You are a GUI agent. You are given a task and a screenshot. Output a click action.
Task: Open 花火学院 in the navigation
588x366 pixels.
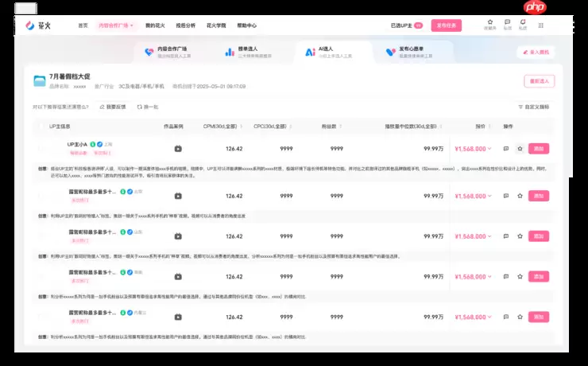(x=216, y=25)
